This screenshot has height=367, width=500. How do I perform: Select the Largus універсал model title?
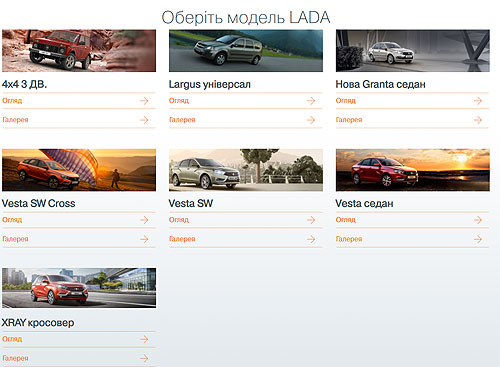[210, 84]
